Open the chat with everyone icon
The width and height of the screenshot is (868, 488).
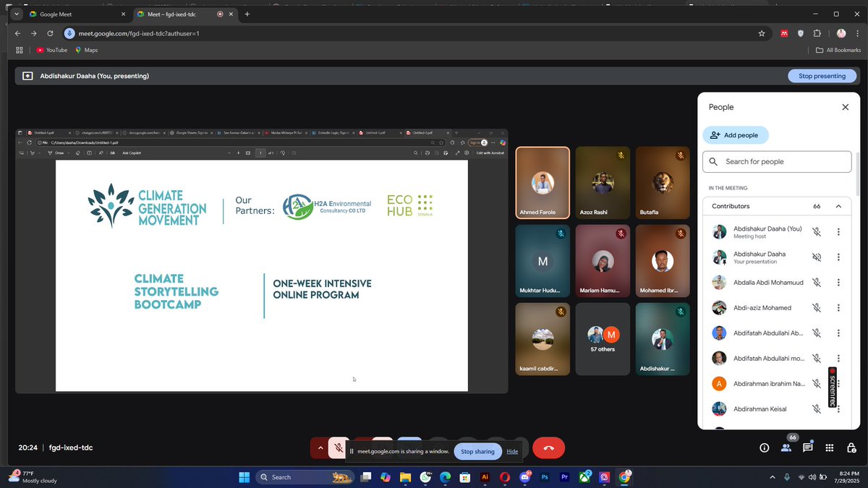tap(808, 448)
